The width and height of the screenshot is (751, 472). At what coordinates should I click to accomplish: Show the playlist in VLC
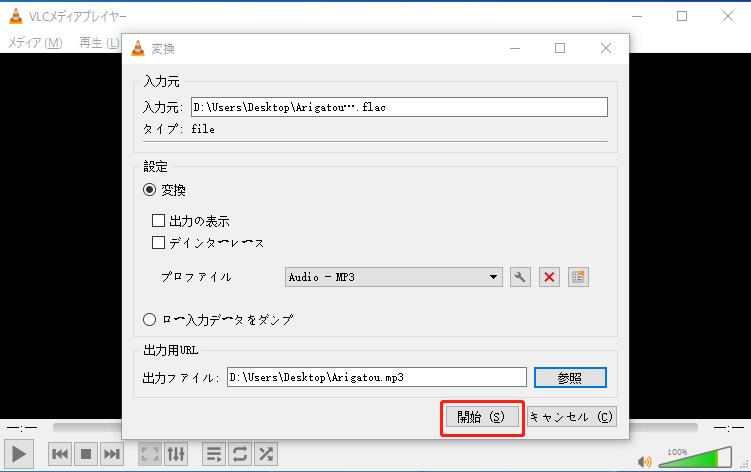point(214,454)
